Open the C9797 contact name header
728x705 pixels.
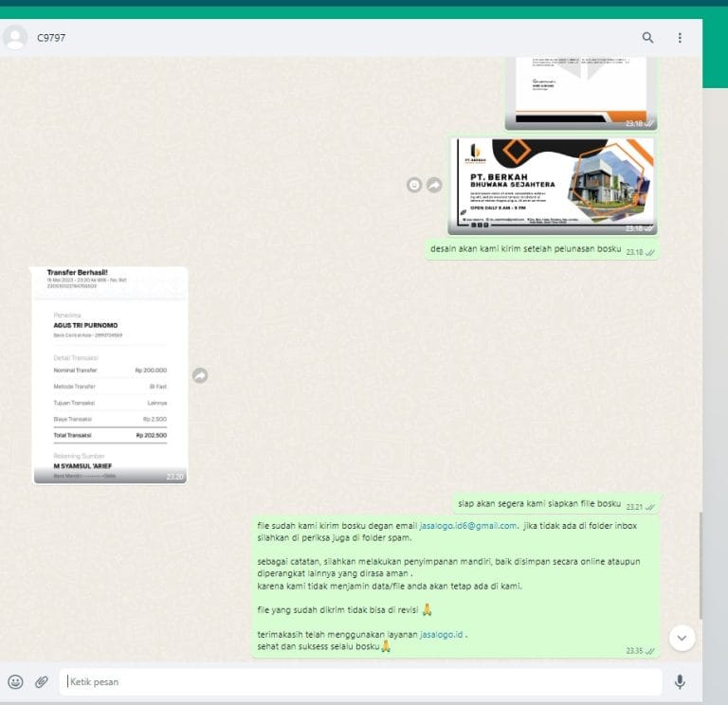pyautogui.click(x=51, y=38)
